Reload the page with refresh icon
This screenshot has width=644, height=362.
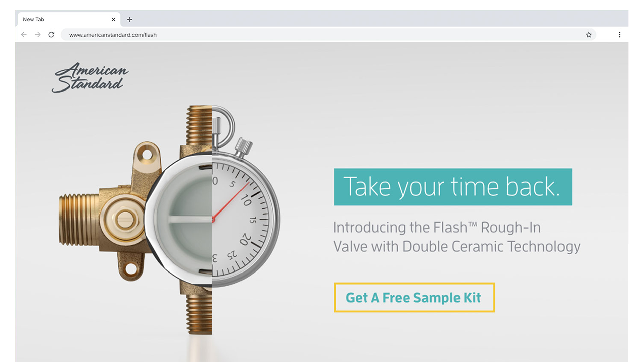pos(51,35)
